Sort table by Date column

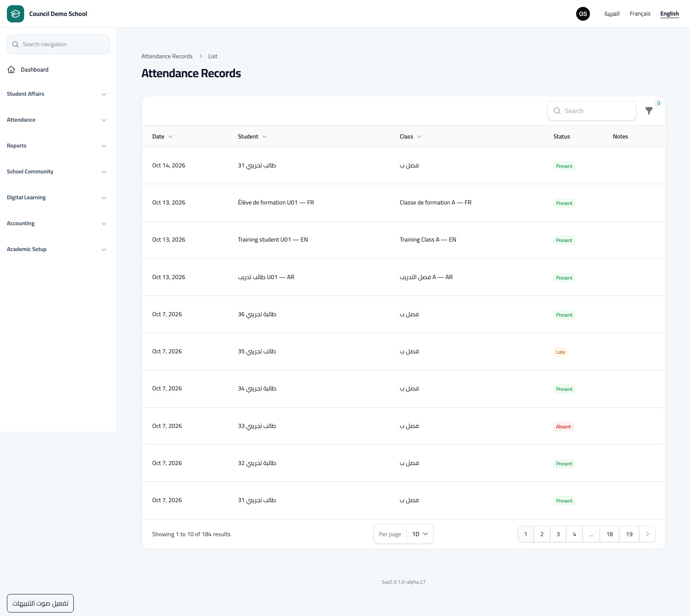[163, 136]
